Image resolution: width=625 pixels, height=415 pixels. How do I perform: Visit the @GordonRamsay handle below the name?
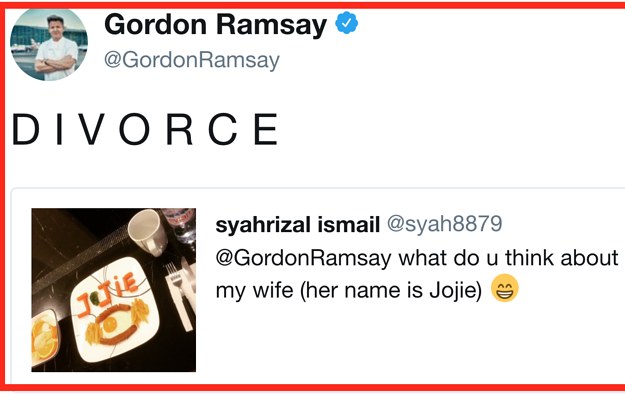tap(192, 60)
